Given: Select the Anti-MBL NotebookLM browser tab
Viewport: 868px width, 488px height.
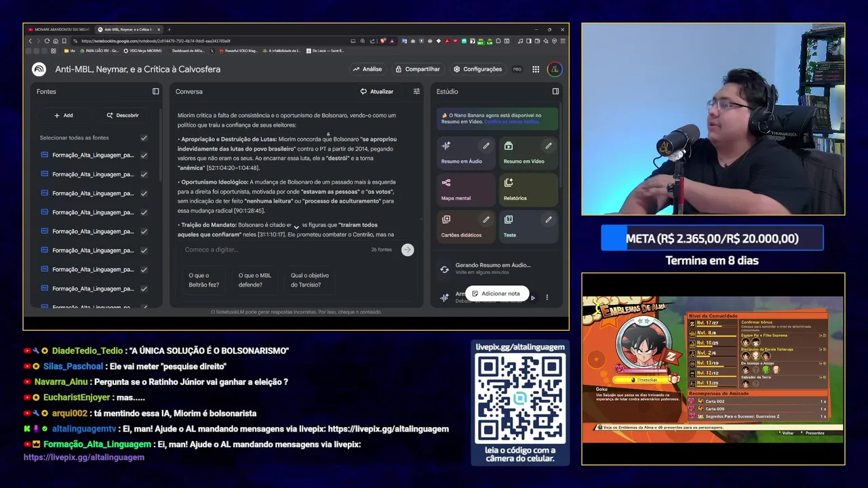Looking at the screenshot, I should tap(130, 29).
